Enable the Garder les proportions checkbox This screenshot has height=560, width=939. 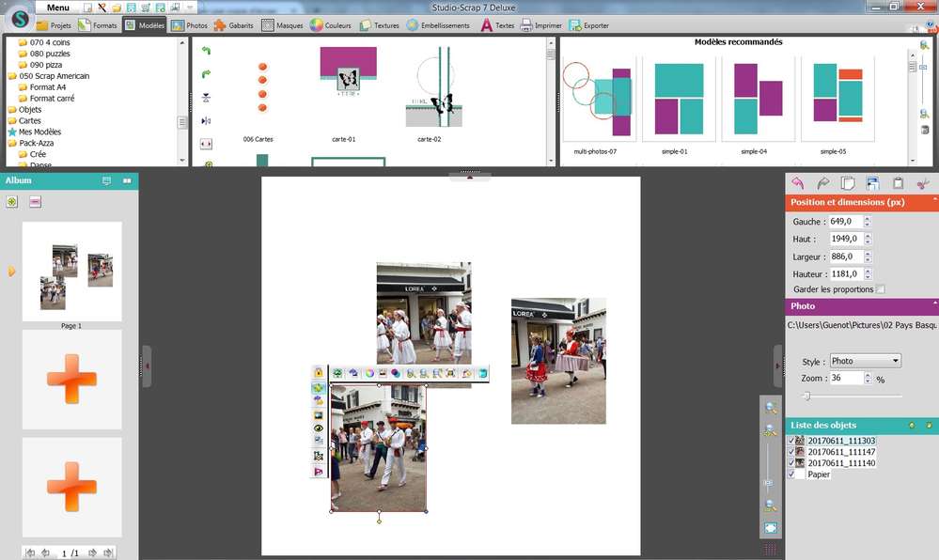pos(880,289)
